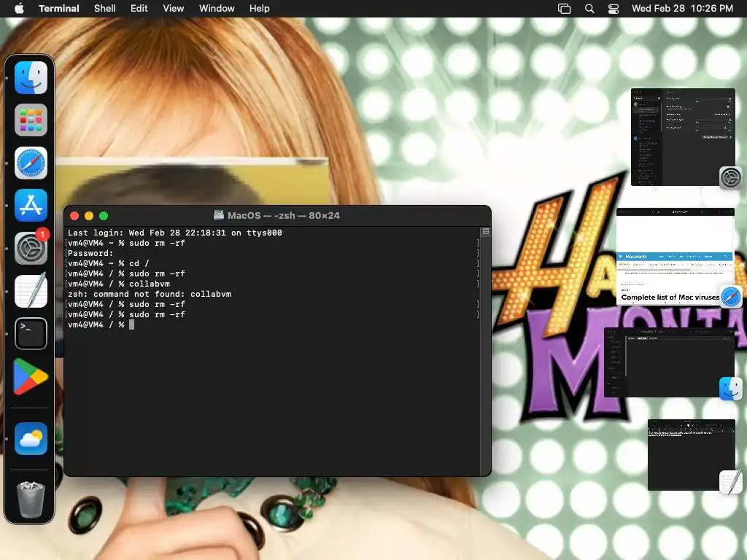Open Finder from the dock
Image resolution: width=747 pixels, height=560 pixels.
click(x=31, y=77)
